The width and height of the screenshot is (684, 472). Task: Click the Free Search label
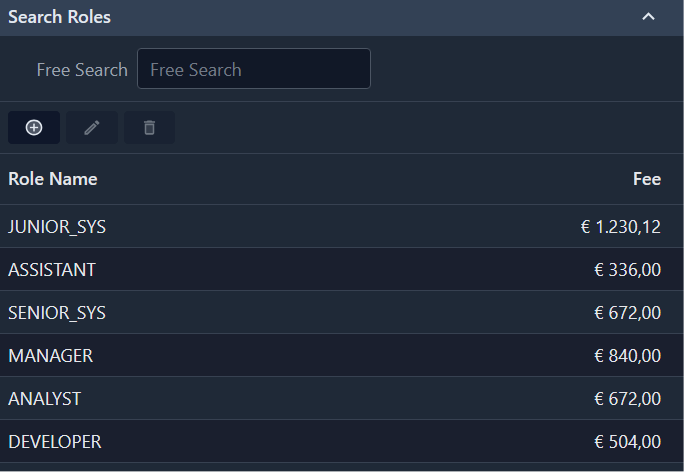(x=82, y=70)
